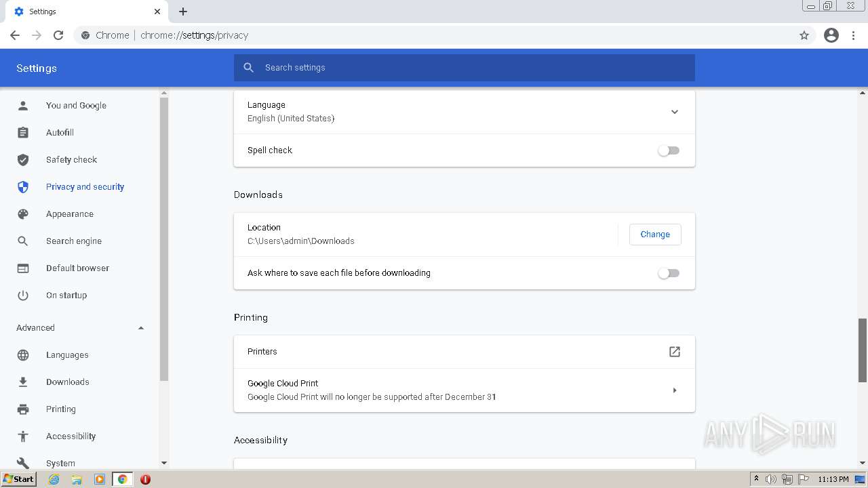Expand the Language dropdown chevron
This screenshot has width=868, height=488.
coord(674,112)
